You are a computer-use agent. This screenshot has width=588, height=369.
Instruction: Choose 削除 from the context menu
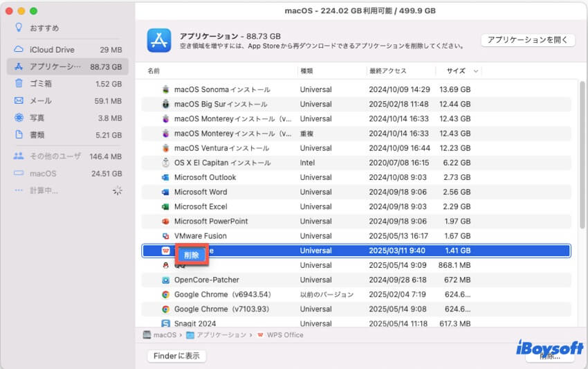click(192, 255)
